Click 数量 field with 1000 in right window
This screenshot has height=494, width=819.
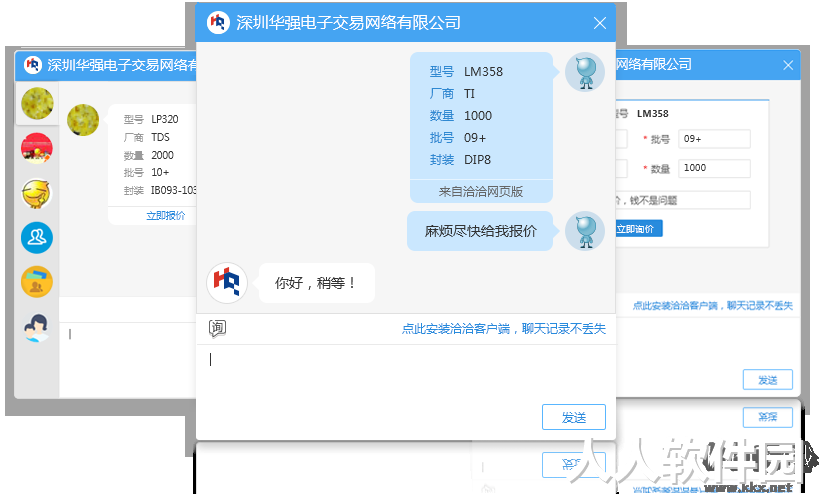714,168
